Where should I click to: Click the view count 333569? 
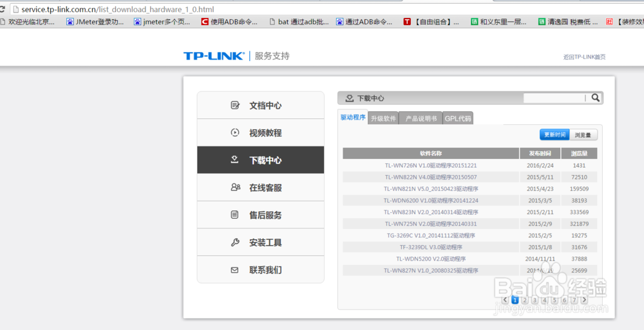(579, 212)
